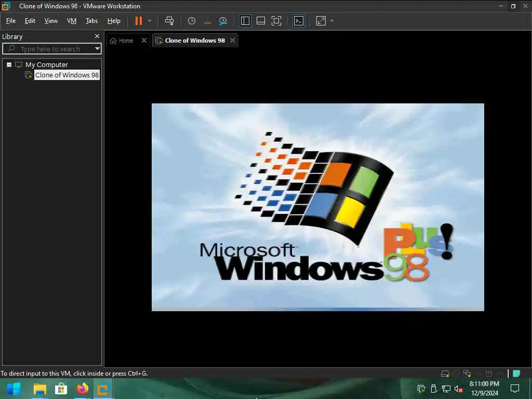
Task: Launch Firefox from the taskbar
Action: pos(82,389)
